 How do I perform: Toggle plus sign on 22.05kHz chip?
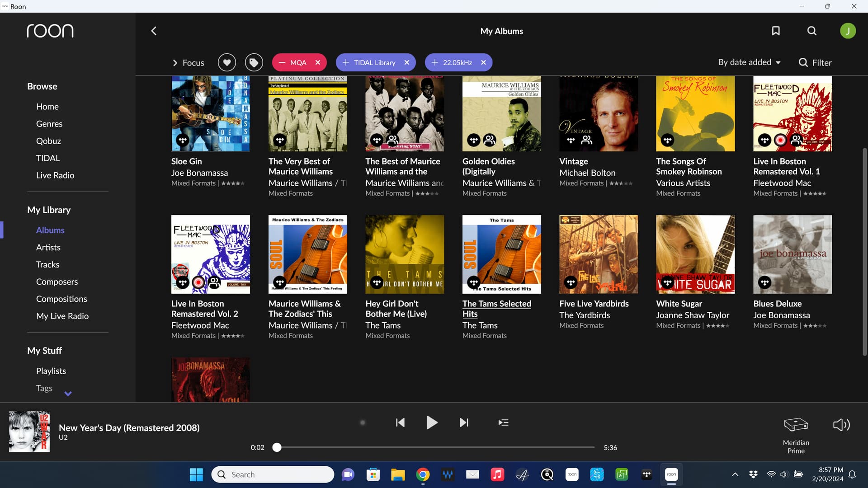point(435,62)
